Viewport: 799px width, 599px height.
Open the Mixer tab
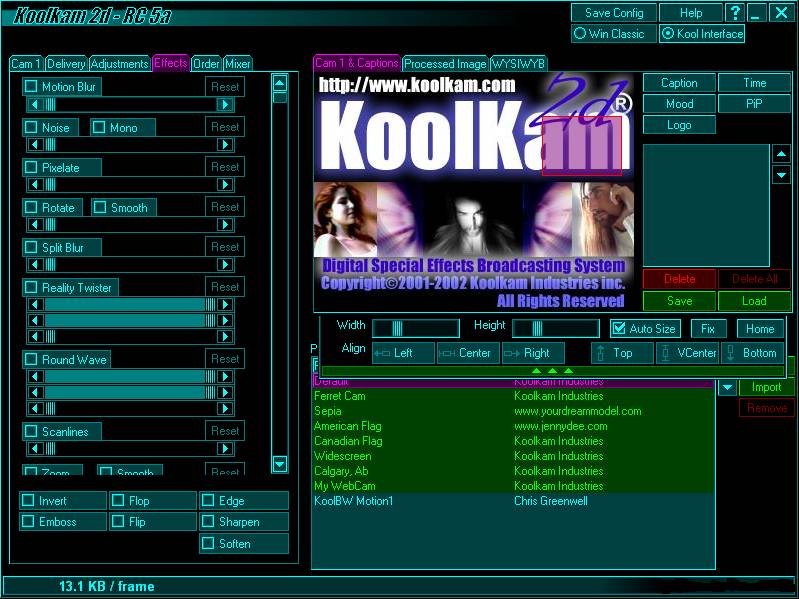237,64
